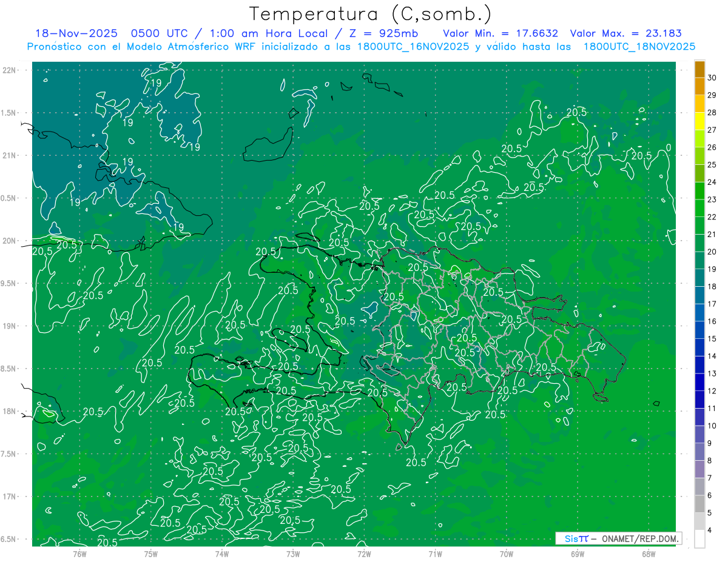The width and height of the screenshot is (728, 562).
Task: Click the "Valor Min. = 17.6632" readout
Action: point(500,33)
